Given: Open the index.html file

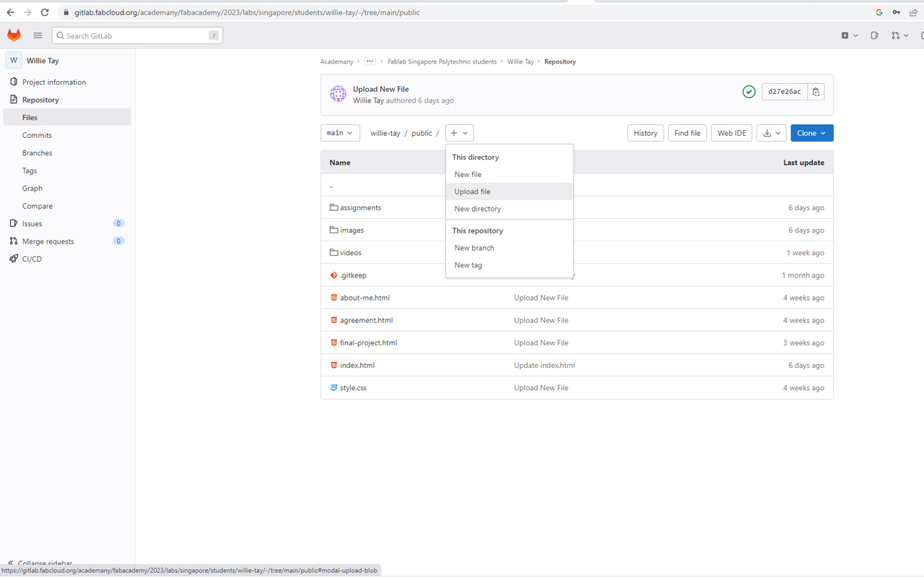Looking at the screenshot, I should pos(357,366).
